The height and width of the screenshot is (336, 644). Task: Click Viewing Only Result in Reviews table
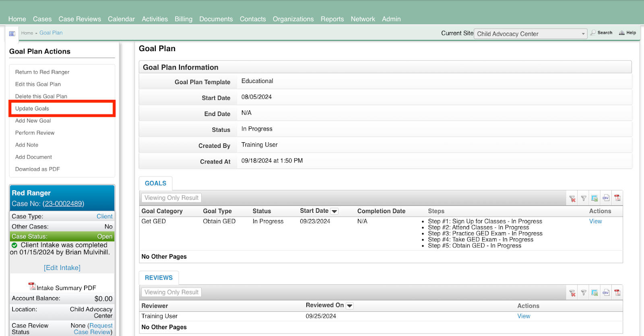(x=171, y=292)
